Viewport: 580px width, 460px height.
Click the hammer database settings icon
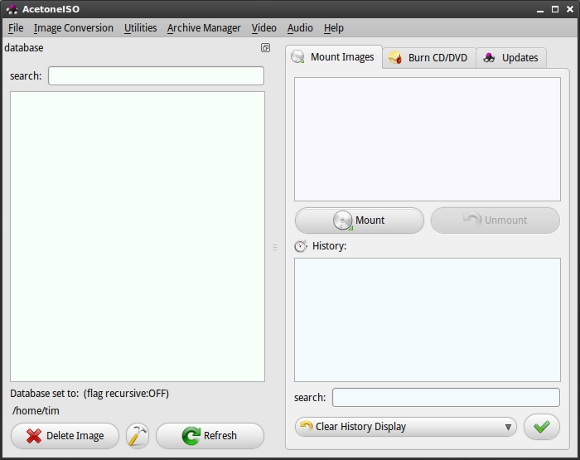pyautogui.click(x=137, y=436)
